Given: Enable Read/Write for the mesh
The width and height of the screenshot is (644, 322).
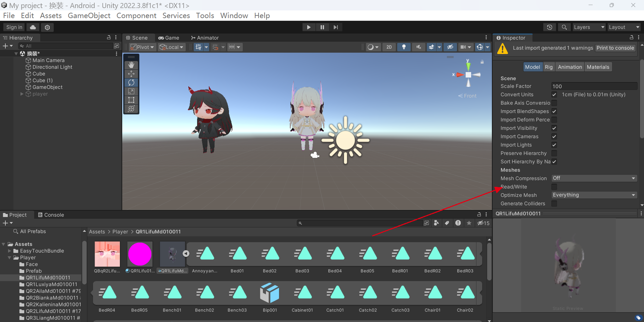Looking at the screenshot, I should pos(554,187).
